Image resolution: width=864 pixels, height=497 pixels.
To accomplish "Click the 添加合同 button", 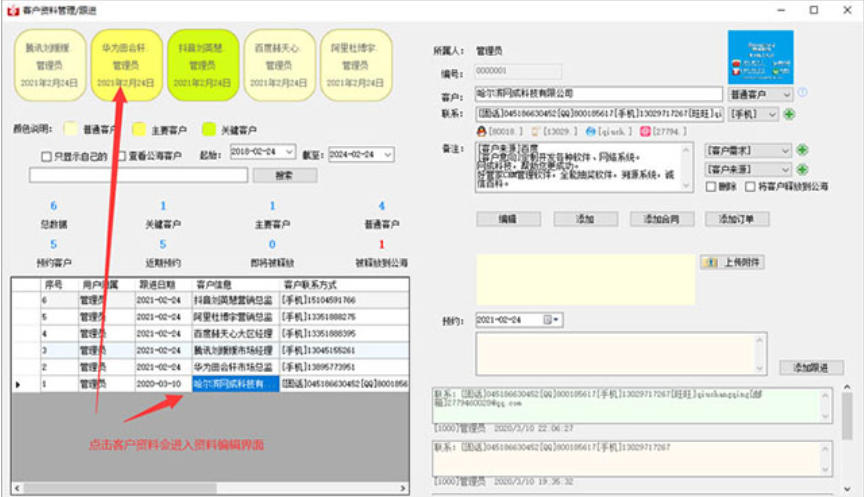I will (663, 219).
